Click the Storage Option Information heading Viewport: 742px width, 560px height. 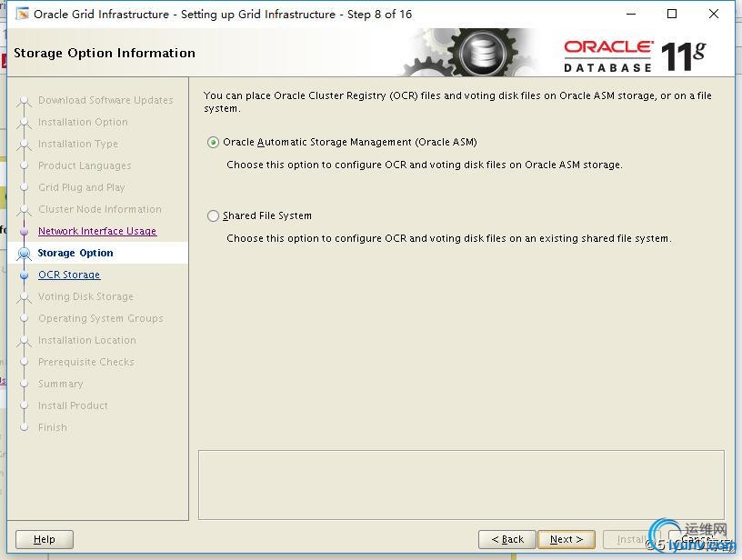(105, 53)
